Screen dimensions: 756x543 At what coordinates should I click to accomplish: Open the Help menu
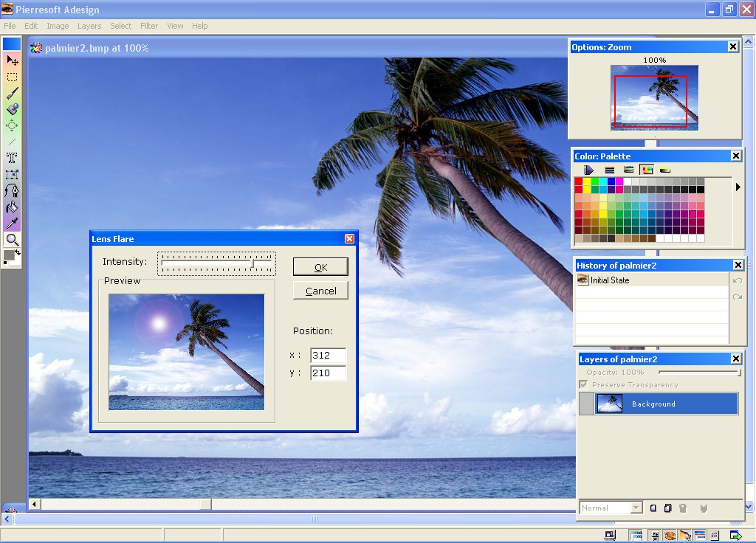pyautogui.click(x=199, y=26)
